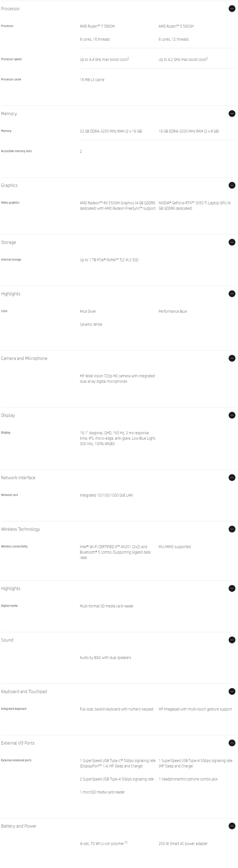
Task: Collapse the Camera and Microphone section icon
Action: (232, 358)
